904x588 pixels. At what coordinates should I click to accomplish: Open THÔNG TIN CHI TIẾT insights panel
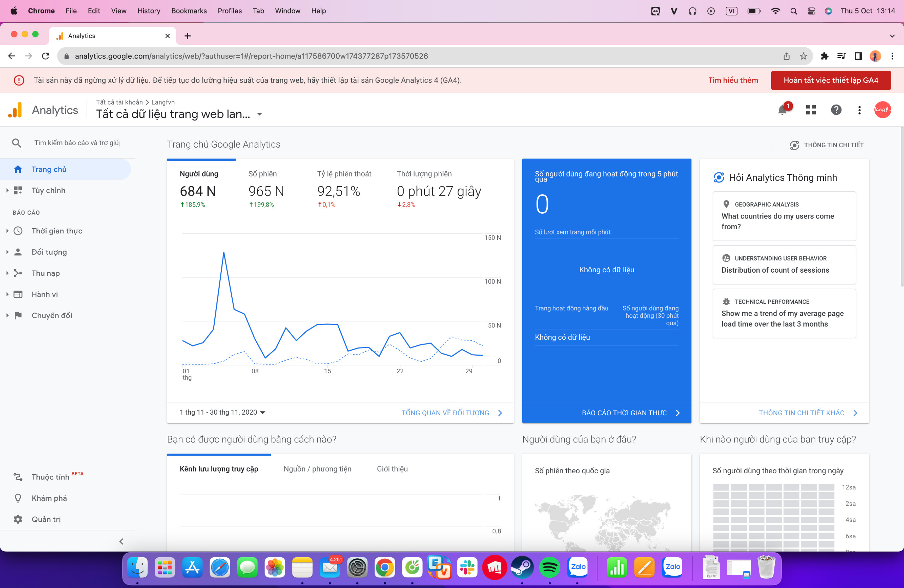pyautogui.click(x=827, y=145)
